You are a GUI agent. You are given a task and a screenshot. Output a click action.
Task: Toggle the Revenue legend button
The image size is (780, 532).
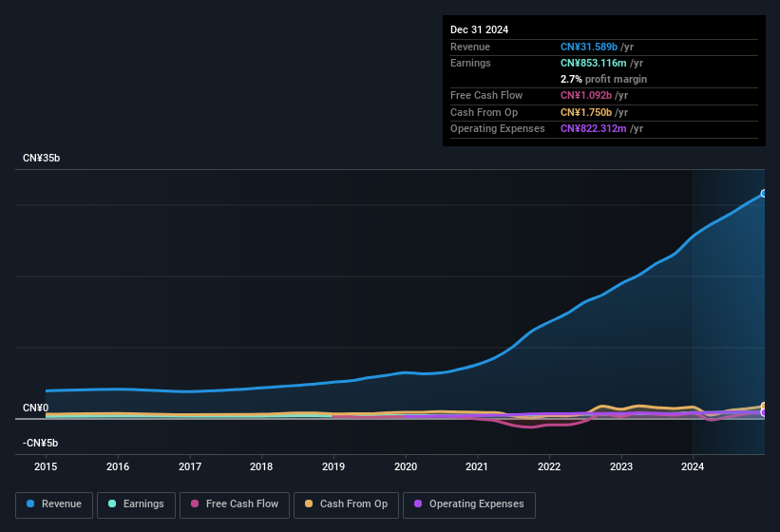pyautogui.click(x=54, y=504)
